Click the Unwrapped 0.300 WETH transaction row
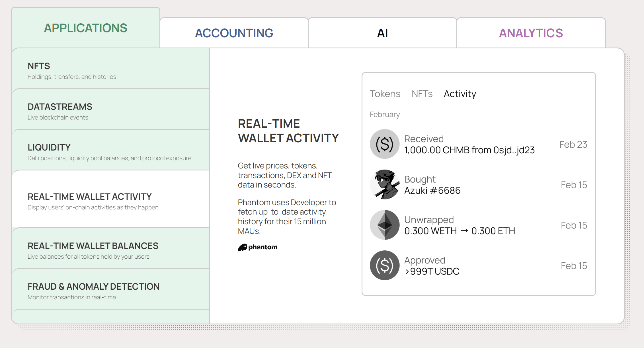The width and height of the screenshot is (644, 348). coord(460,225)
